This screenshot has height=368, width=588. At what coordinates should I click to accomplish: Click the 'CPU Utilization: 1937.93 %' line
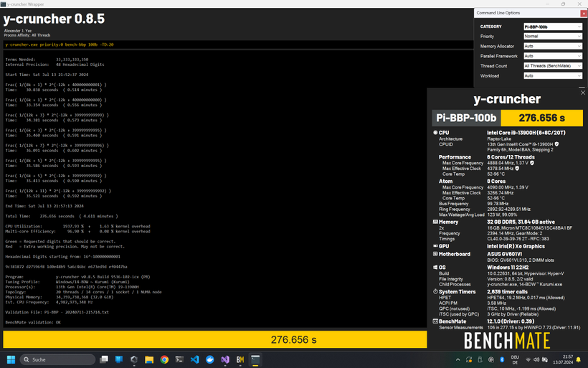coord(77,226)
